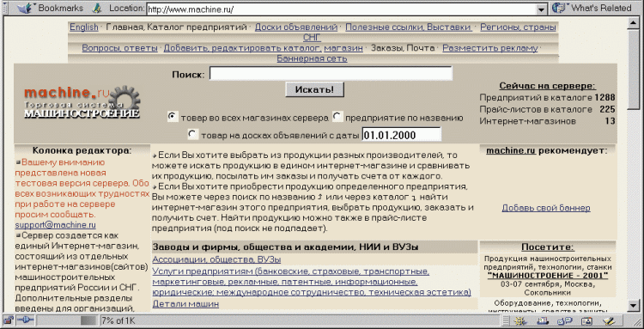This screenshot has height=329, width=644.
Task: Click the 7% of 1K status text
Action: [118, 320]
